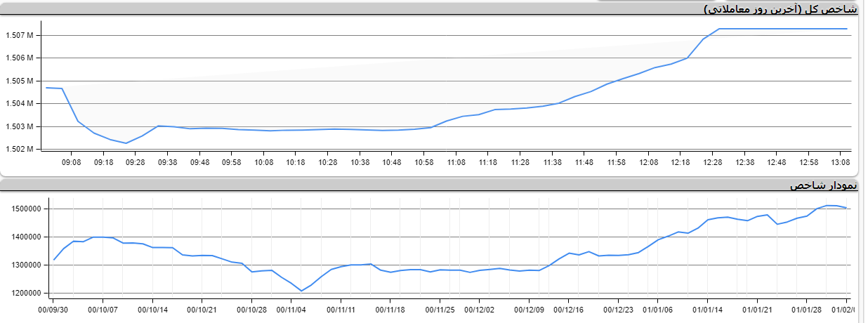
Task: Click the نمودار شاخص panel title
Action: [823, 185]
